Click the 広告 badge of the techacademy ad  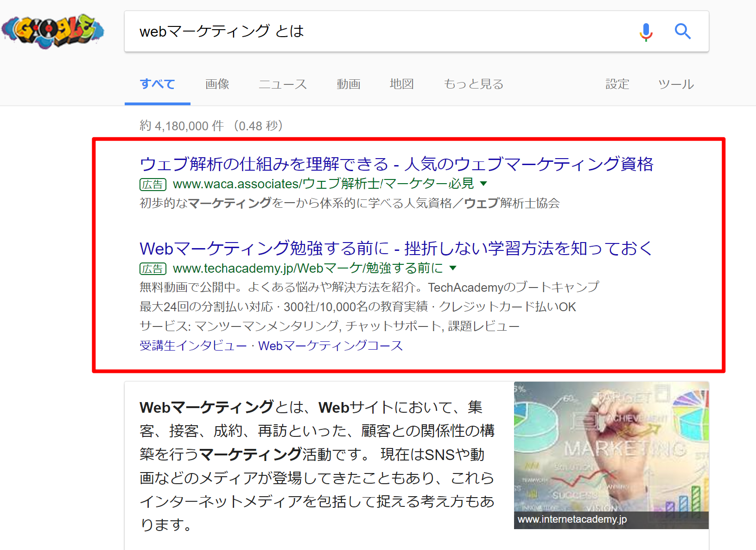(153, 269)
